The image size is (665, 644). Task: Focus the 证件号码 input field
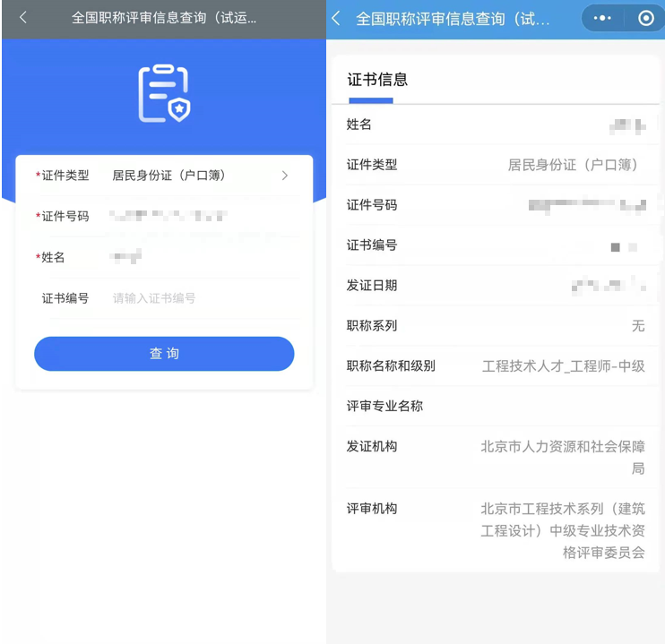pos(168,216)
